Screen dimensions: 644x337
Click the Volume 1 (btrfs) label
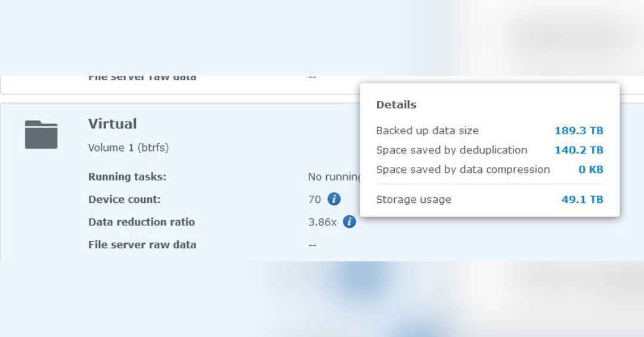coord(129,147)
